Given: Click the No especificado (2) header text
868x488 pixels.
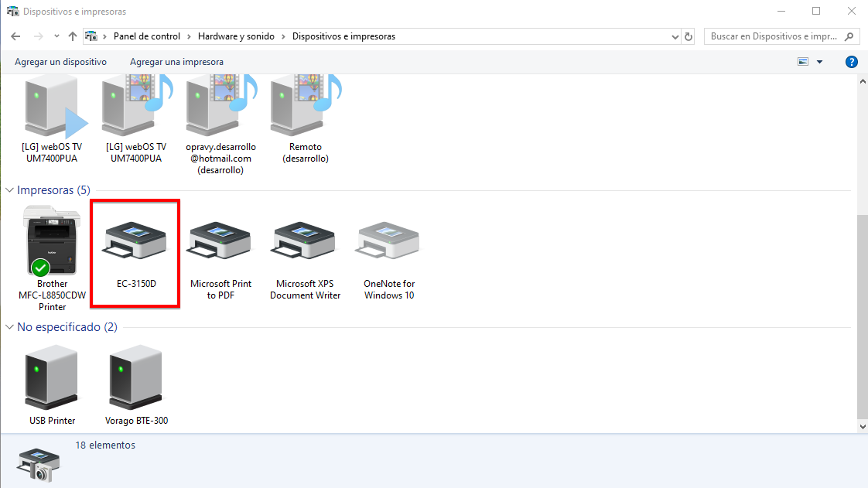Looking at the screenshot, I should point(67,327).
